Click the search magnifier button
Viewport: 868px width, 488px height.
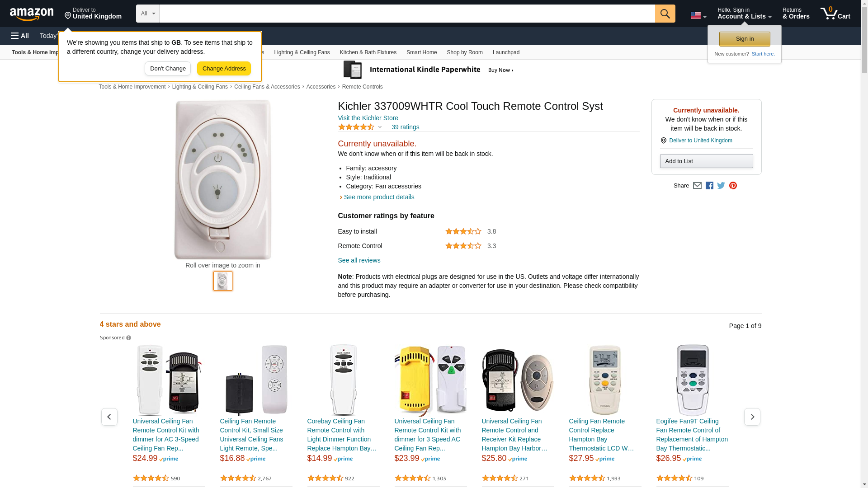pyautogui.click(x=665, y=14)
